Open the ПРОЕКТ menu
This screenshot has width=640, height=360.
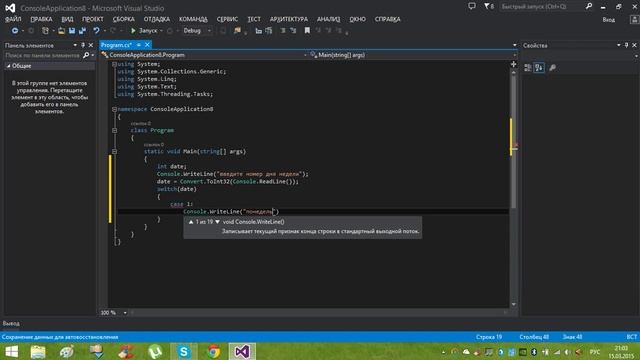coord(93,19)
